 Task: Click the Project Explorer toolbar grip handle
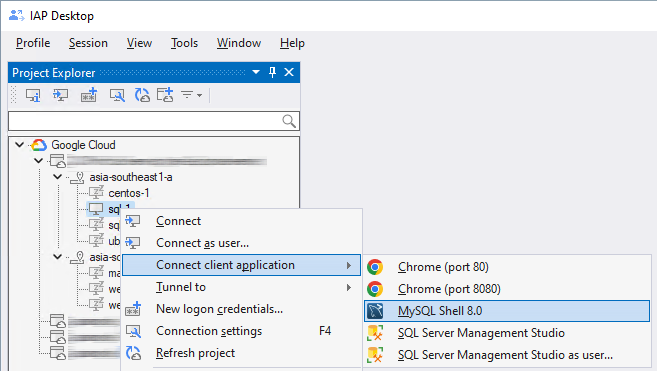point(14,95)
